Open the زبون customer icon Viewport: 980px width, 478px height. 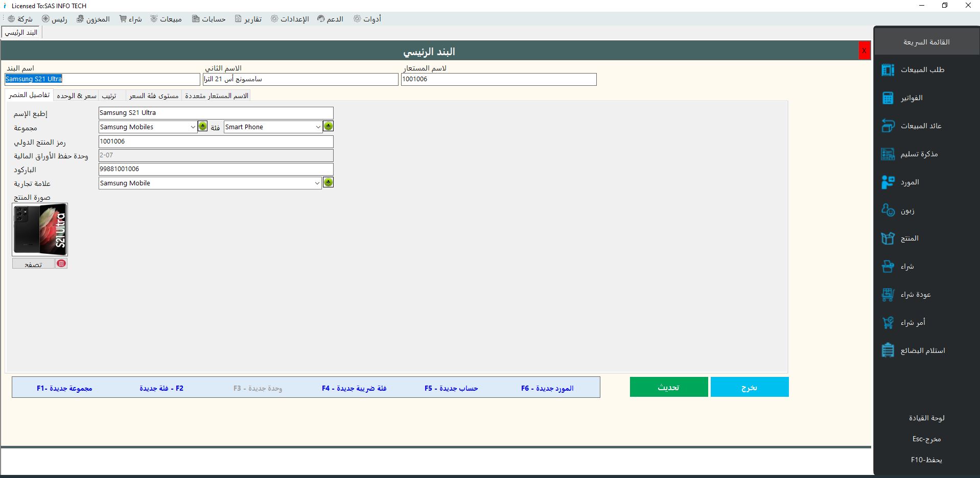coord(888,210)
